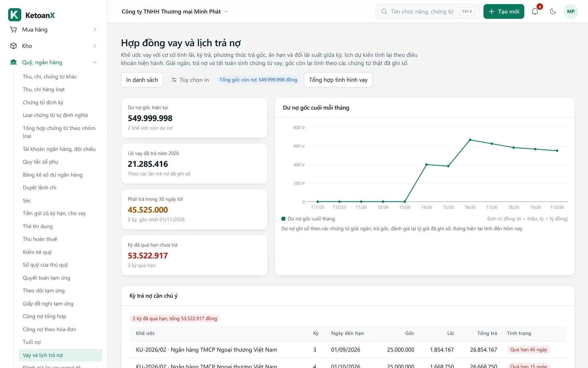The width and height of the screenshot is (588, 368).
Task: Click the Tổng gốc còn nợ badge
Action: pos(258,80)
